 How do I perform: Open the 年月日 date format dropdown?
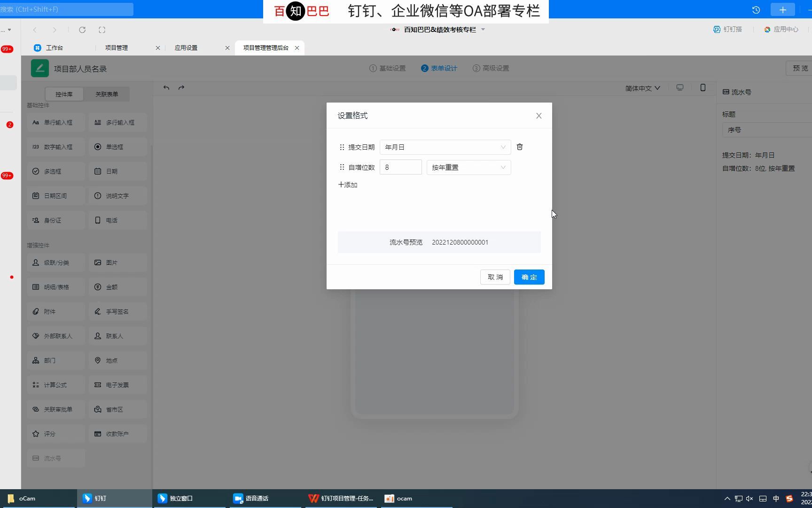(445, 147)
